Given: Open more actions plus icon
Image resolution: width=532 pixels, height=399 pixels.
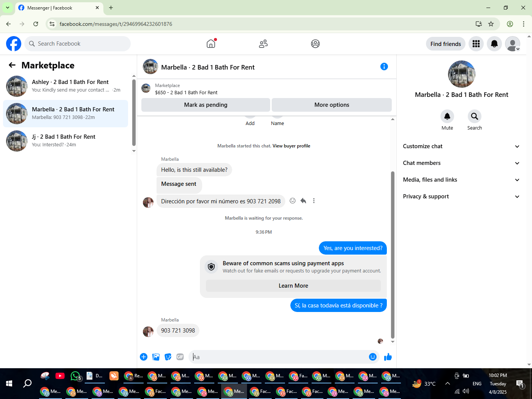Looking at the screenshot, I should pyautogui.click(x=144, y=357).
